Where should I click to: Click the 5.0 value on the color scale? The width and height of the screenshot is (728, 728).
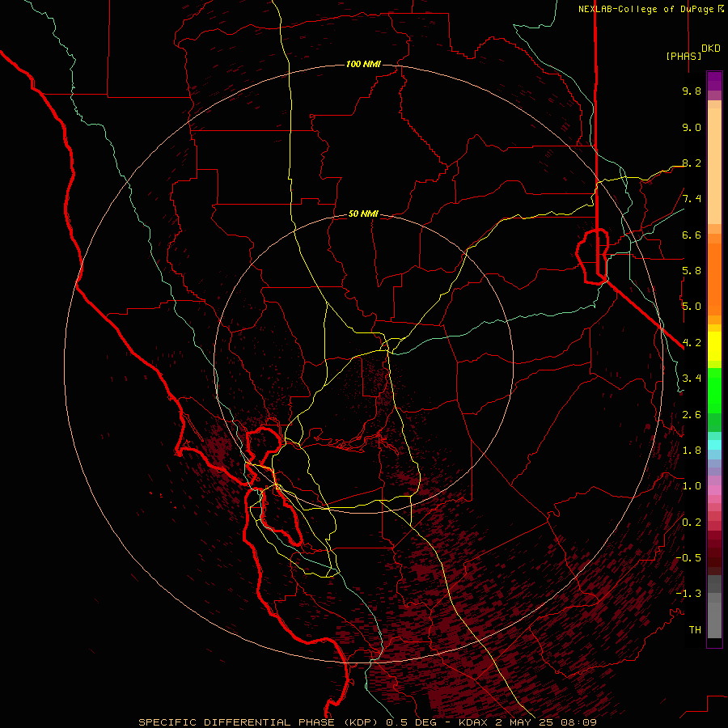click(x=692, y=307)
